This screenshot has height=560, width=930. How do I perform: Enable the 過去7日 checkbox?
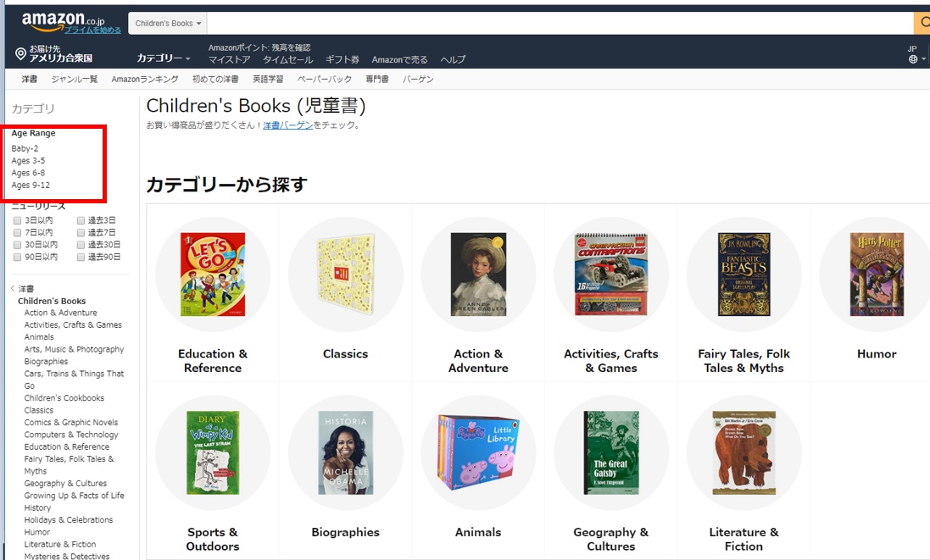[81, 233]
